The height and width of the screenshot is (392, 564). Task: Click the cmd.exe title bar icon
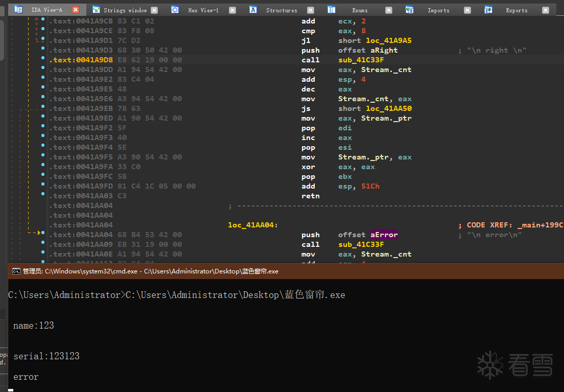(16, 271)
